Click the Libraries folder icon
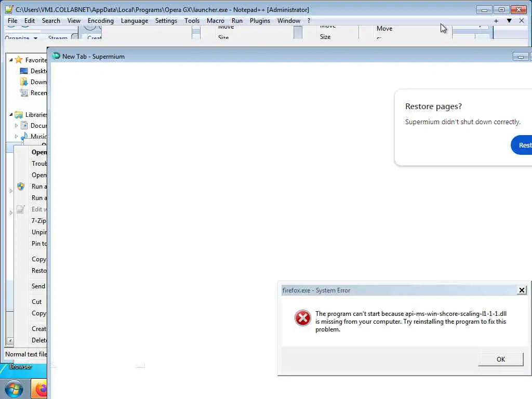This screenshot has width=532, height=399. point(19,115)
